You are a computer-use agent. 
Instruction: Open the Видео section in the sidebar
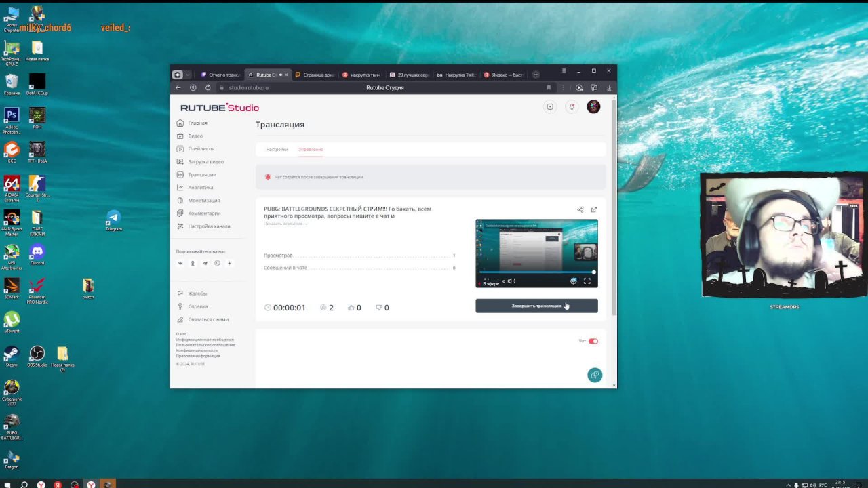pos(190,136)
